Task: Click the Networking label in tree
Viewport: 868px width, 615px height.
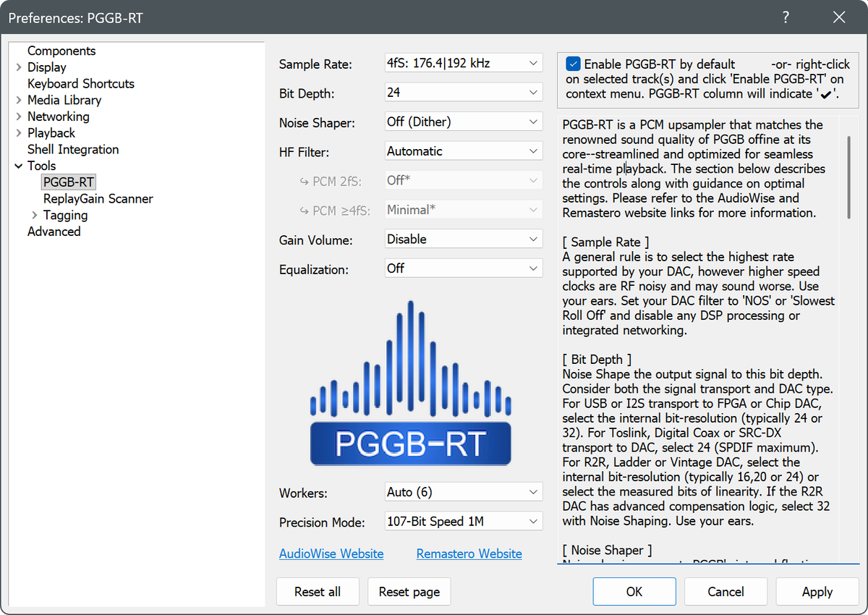Action: coord(59,116)
